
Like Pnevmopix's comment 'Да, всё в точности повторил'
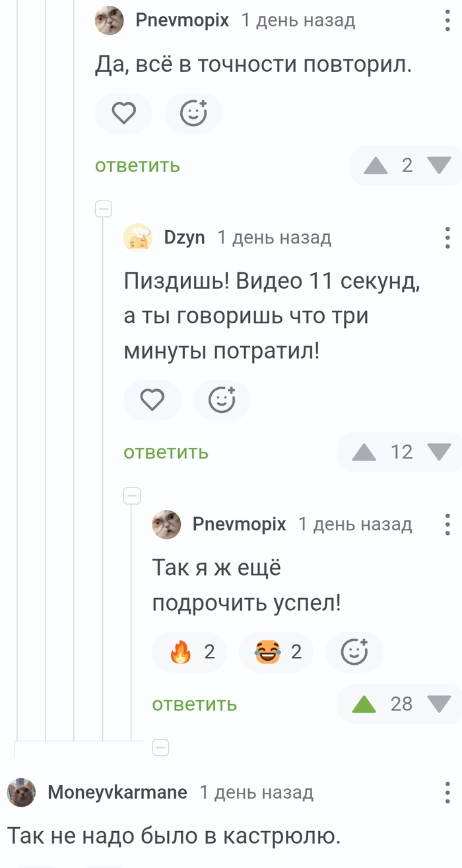click(123, 114)
